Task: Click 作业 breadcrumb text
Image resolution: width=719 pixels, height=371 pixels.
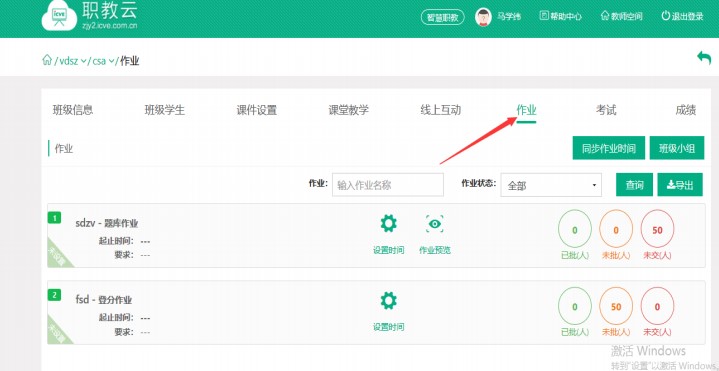Action: click(x=130, y=61)
